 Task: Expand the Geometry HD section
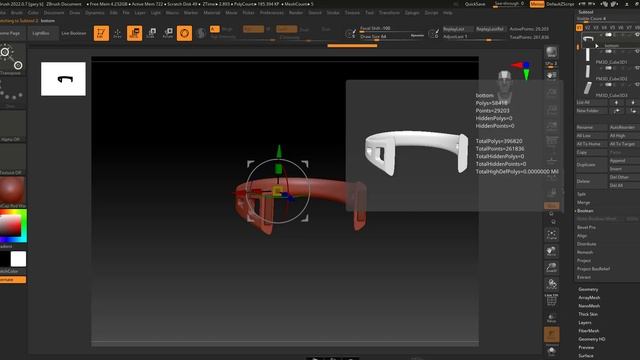(x=591, y=339)
